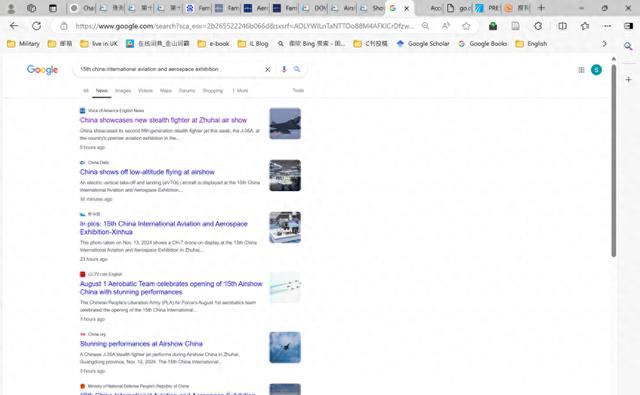Start voice search microphone
Screen dimensions: 640x395
(x=284, y=69)
